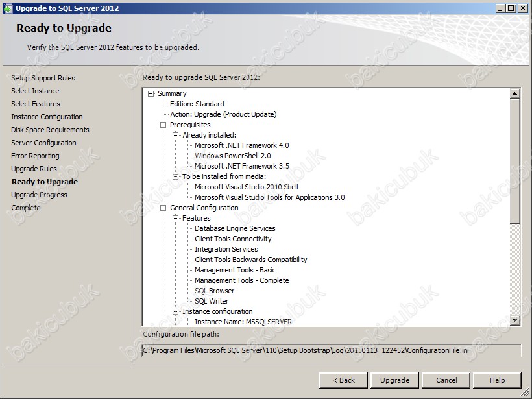Select Microsoft .NET Framework 3.5 item
Viewport: 532px width, 399px height.
tap(242, 166)
